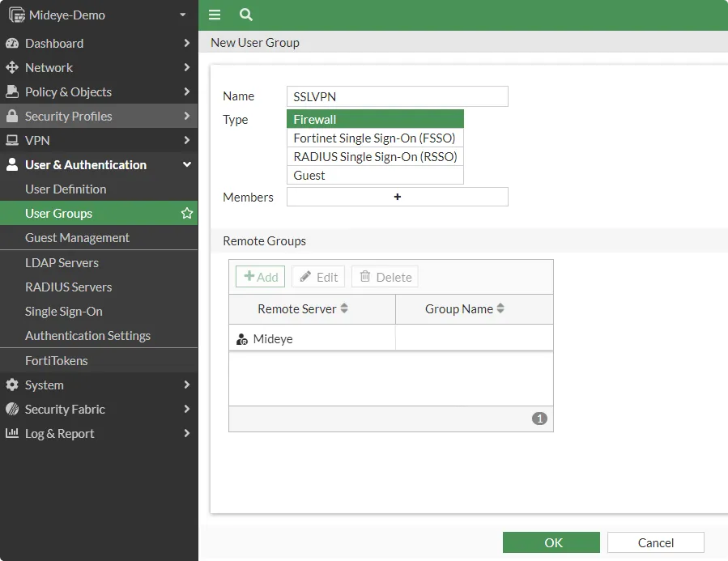Open System settings via the gear icon

12,385
